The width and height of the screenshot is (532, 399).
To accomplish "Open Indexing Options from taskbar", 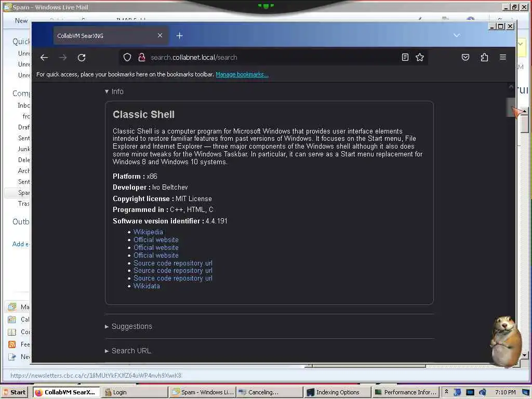I will tap(338, 392).
